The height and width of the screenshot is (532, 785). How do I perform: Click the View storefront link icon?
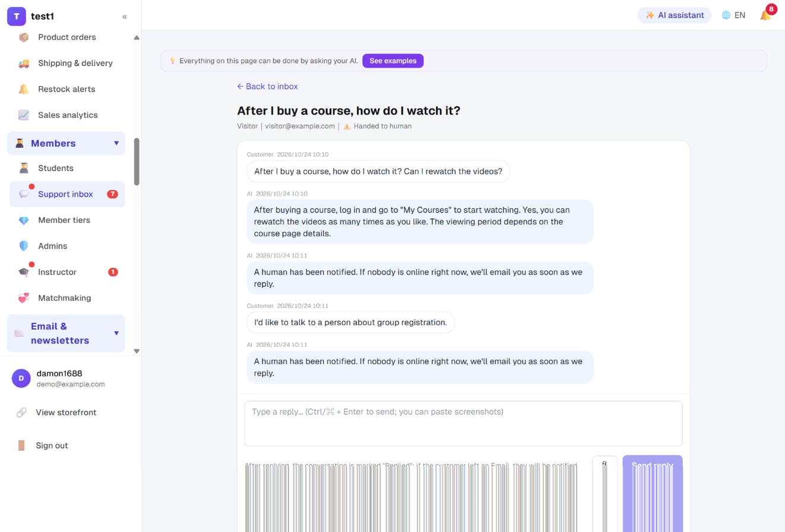click(21, 412)
